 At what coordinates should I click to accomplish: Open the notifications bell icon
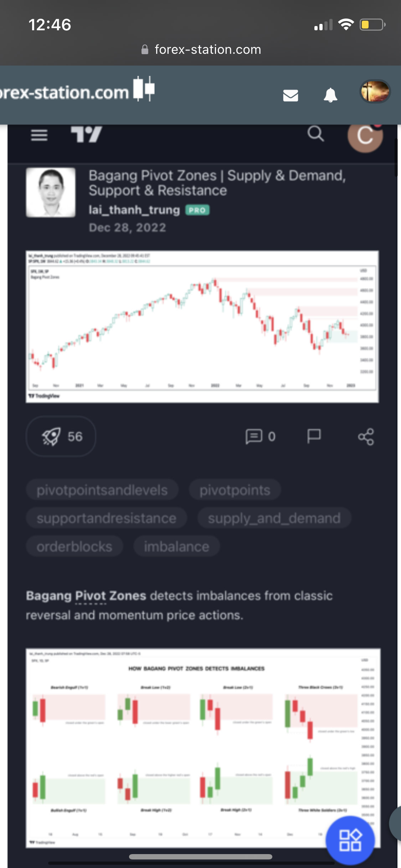[x=330, y=95]
